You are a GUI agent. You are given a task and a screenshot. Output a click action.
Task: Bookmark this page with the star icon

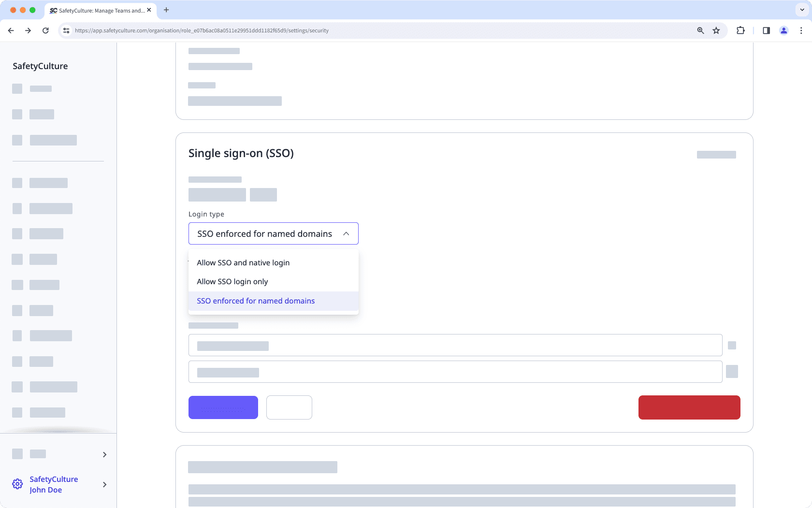(716, 30)
